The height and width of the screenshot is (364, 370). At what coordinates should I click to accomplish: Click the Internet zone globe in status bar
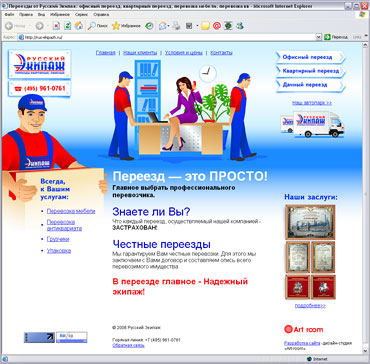point(309,359)
